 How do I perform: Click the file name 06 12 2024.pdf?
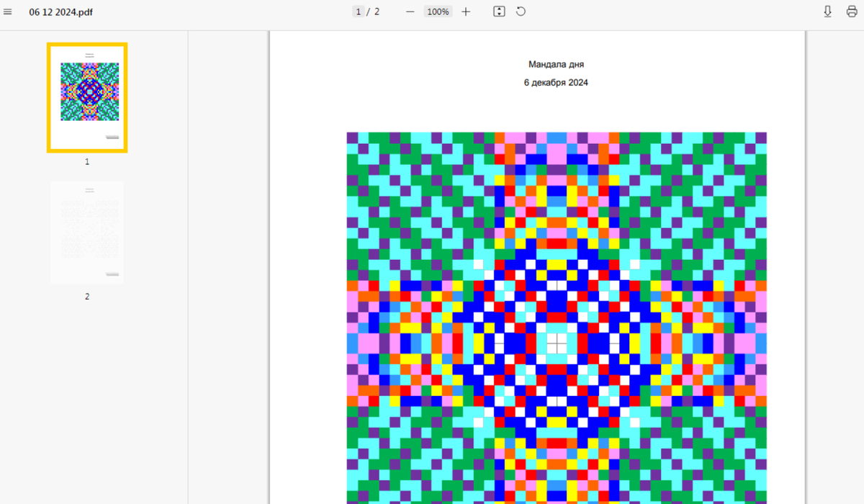tap(60, 12)
